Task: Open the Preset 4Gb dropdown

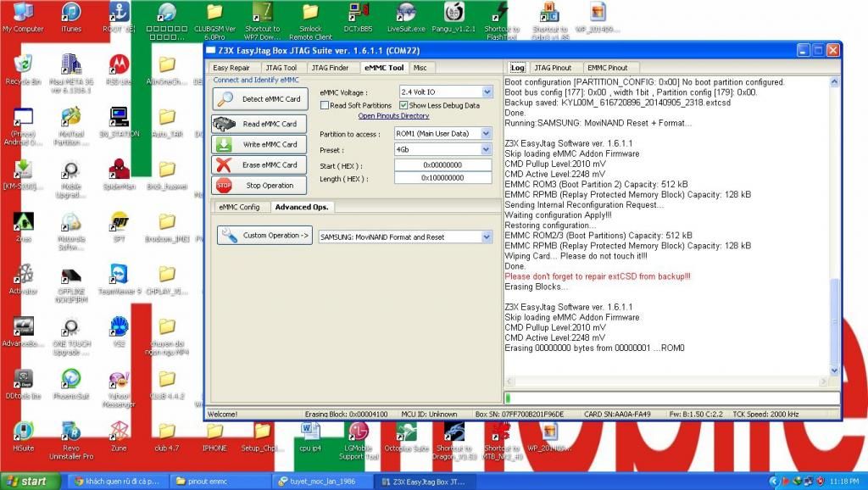Action: point(486,149)
